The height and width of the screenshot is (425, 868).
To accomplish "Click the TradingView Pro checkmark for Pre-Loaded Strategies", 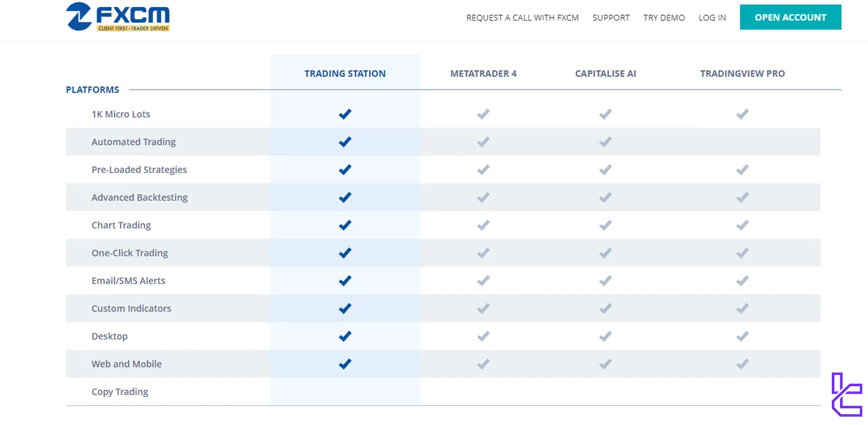I will [742, 170].
